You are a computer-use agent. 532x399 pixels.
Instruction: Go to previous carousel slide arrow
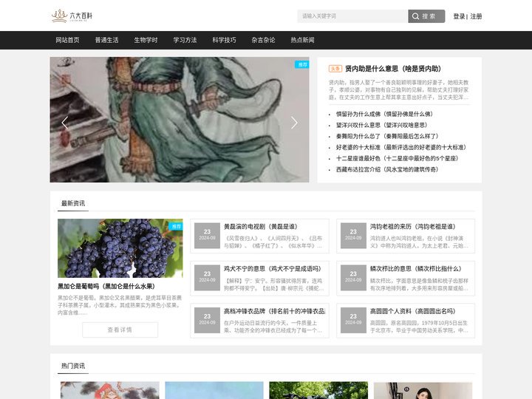point(65,123)
